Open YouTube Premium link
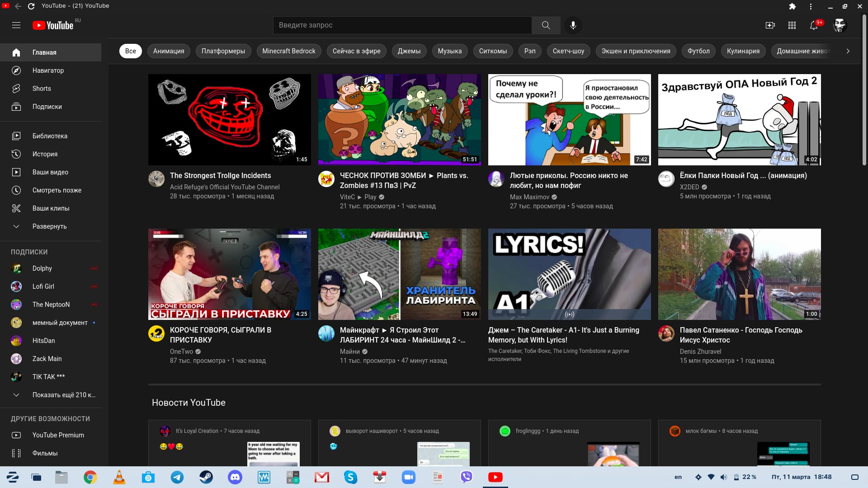 click(x=51, y=435)
